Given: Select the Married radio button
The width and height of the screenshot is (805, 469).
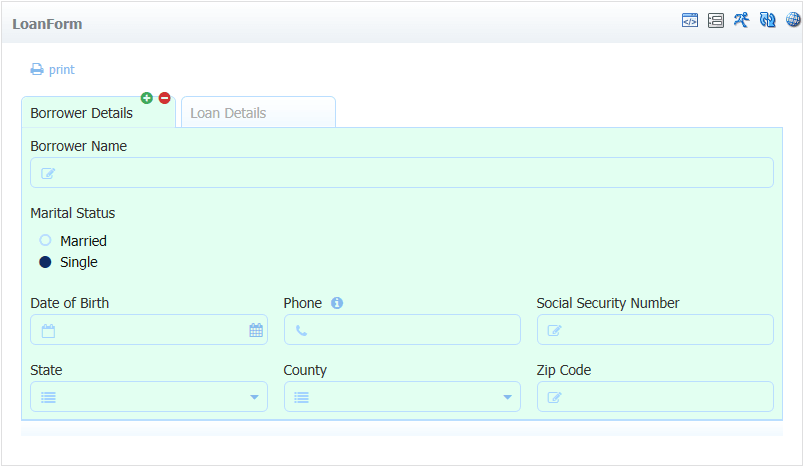Looking at the screenshot, I should 45,240.
